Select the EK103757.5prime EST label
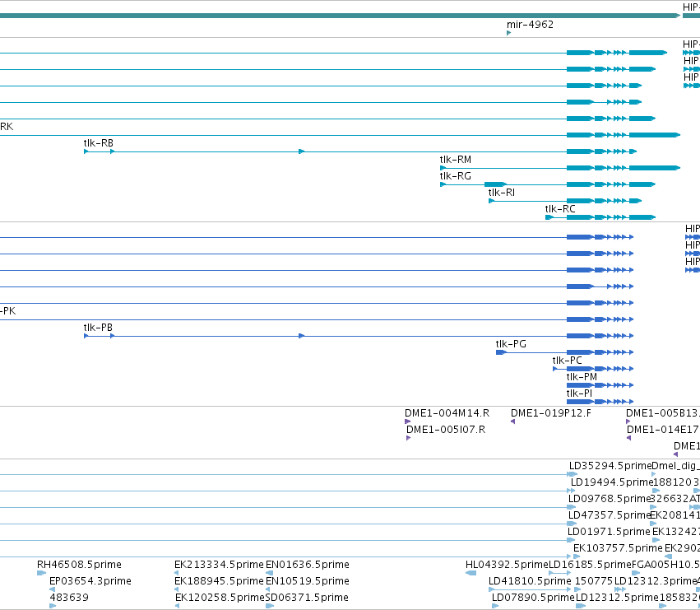Image resolution: width=700 pixels, height=610 pixels. 618,549
